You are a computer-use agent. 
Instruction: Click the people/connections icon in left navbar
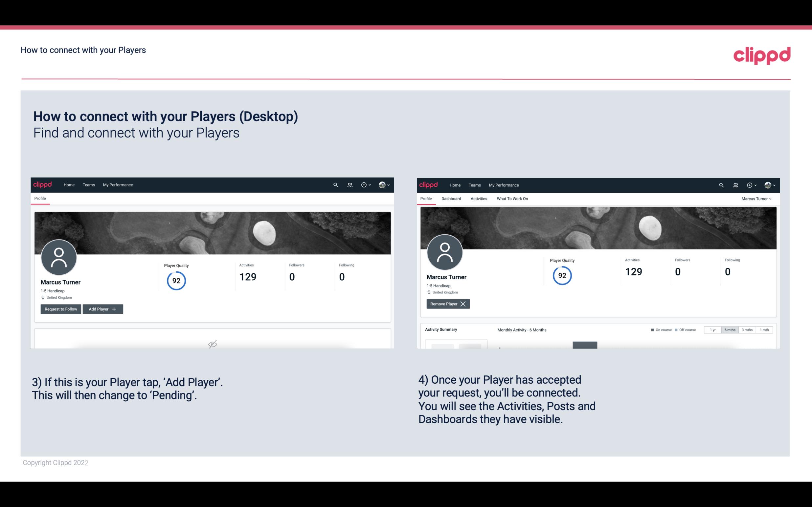click(x=349, y=185)
